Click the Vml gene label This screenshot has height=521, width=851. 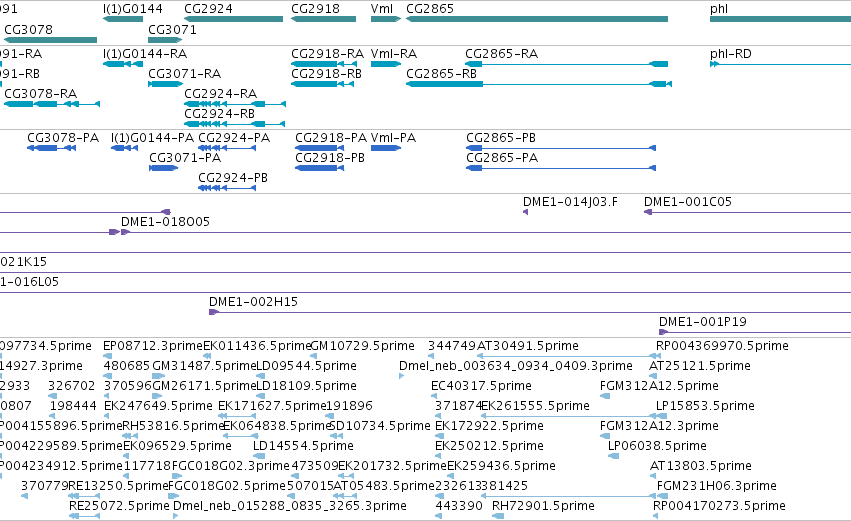(x=382, y=9)
